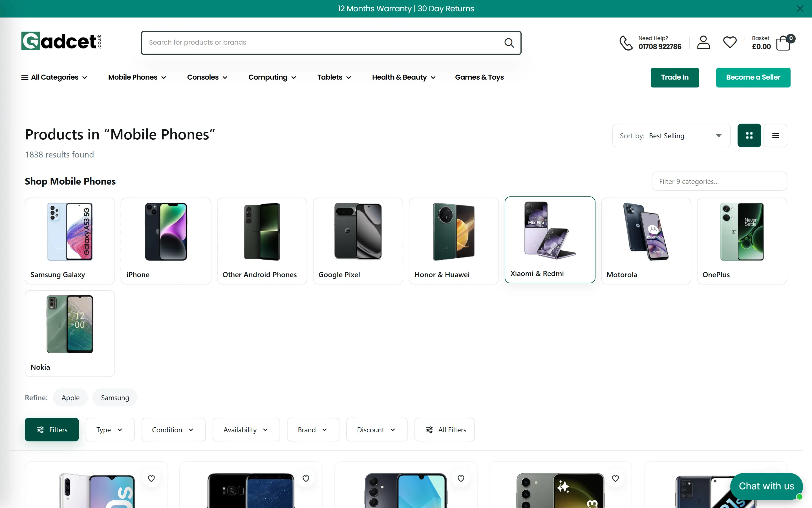
Task: Expand the Type filter dropdown
Action: tap(110, 429)
